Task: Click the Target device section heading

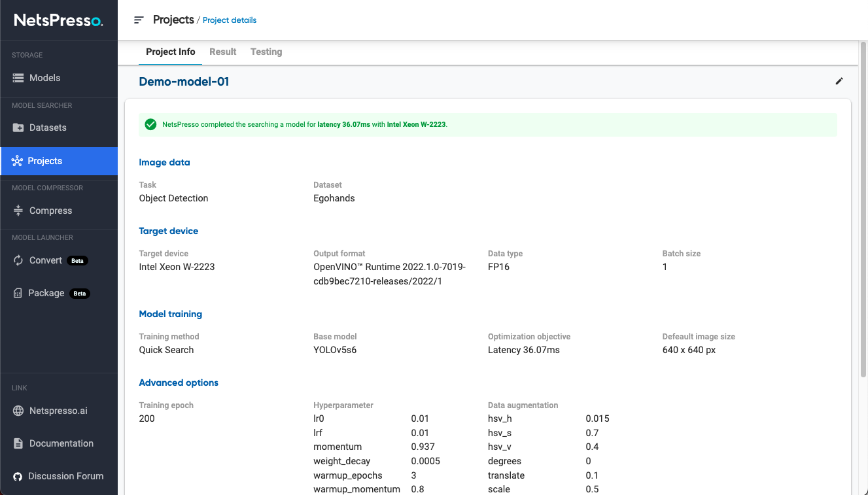Action: coord(168,231)
